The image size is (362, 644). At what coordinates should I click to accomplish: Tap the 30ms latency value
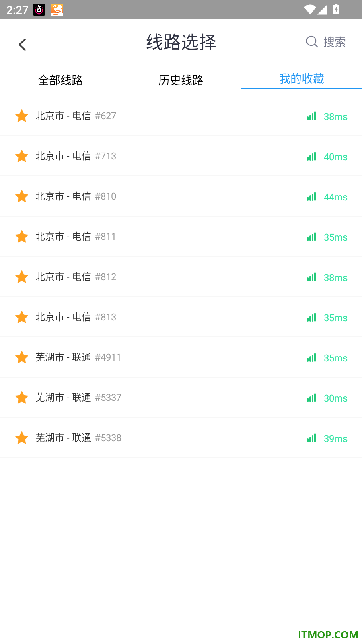tap(335, 398)
